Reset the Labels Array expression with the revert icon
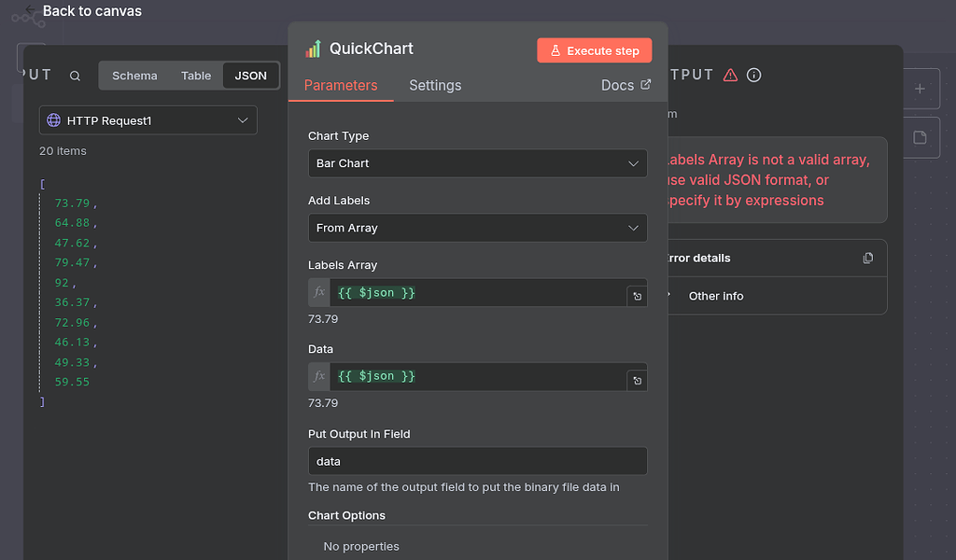The image size is (956, 560). tap(637, 292)
